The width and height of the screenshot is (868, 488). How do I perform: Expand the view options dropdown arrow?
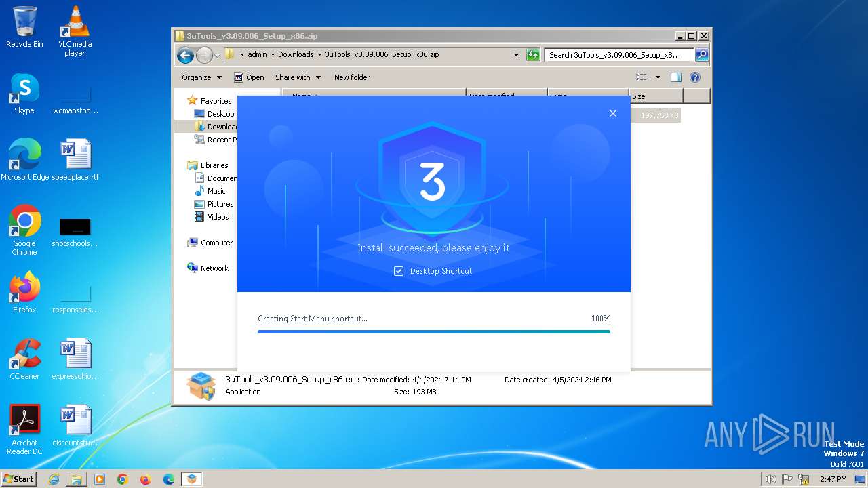[x=658, y=77]
